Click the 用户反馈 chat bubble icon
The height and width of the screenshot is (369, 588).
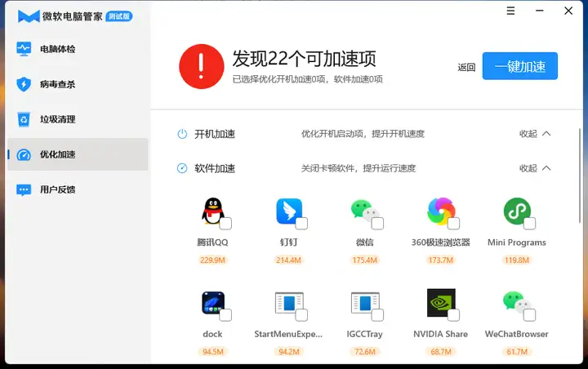[x=24, y=189]
